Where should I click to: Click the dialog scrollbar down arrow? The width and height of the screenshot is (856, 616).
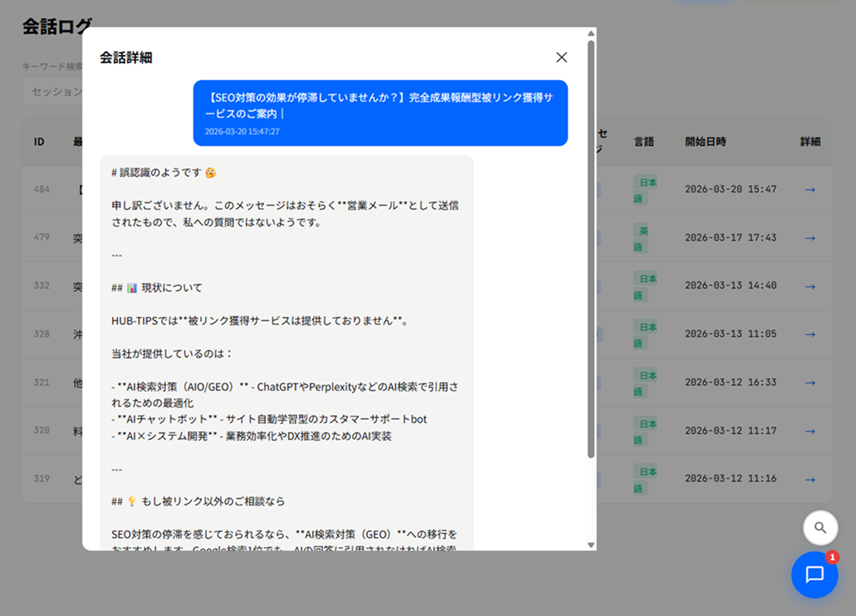point(591,545)
